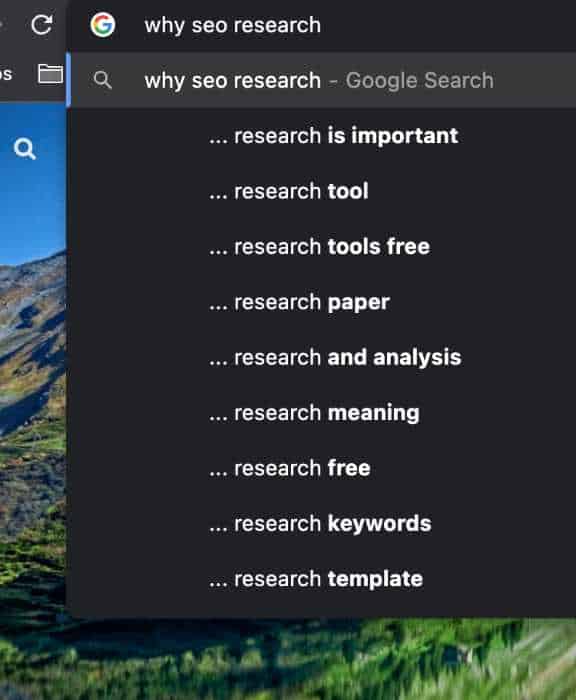
Task: Pick the 'research free' suggestion
Action: coord(290,468)
